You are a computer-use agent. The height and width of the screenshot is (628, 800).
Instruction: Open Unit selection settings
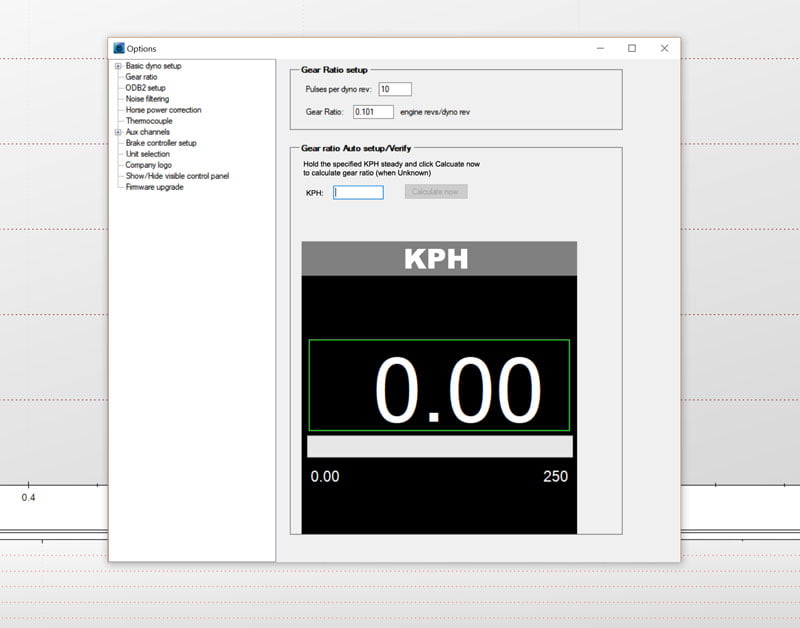(147, 154)
